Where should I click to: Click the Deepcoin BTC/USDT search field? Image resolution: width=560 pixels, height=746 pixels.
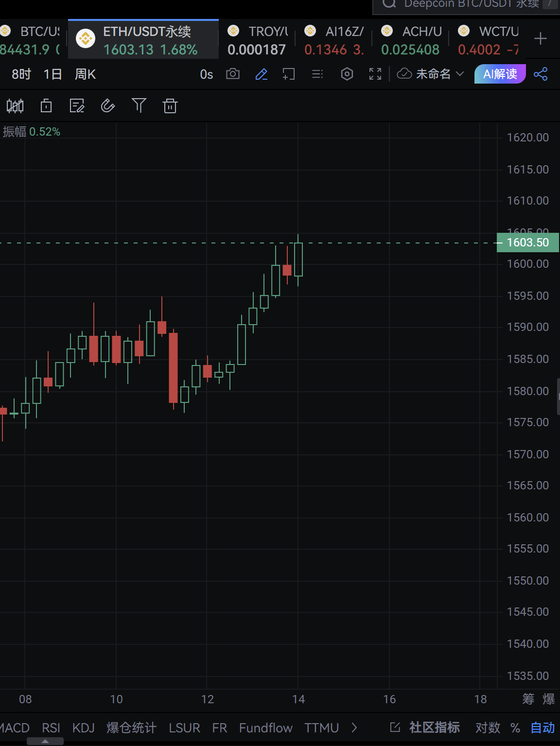point(467,4)
